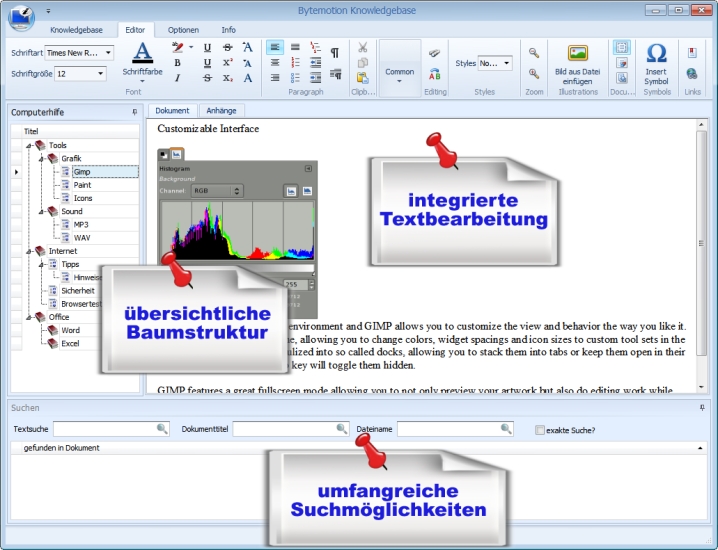The width and height of the screenshot is (718, 550).
Task: Click the Cut scissors icon
Action: (363, 47)
